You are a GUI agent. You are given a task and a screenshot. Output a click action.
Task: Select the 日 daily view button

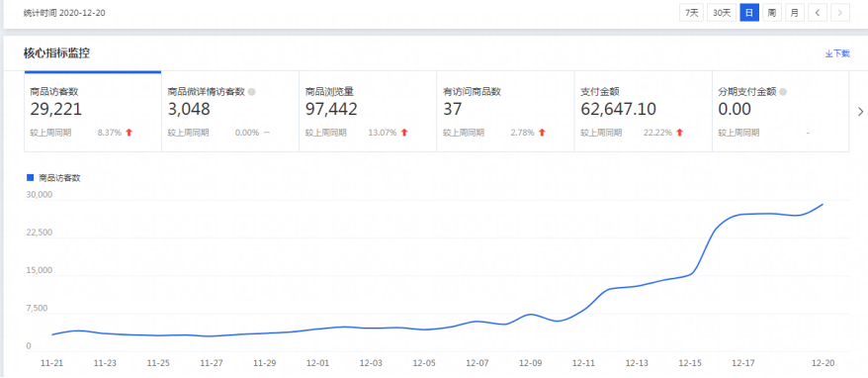tap(749, 13)
